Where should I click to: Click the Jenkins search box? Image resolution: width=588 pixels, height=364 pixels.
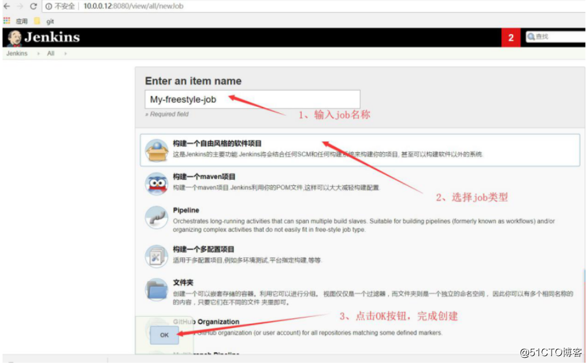[556, 36]
